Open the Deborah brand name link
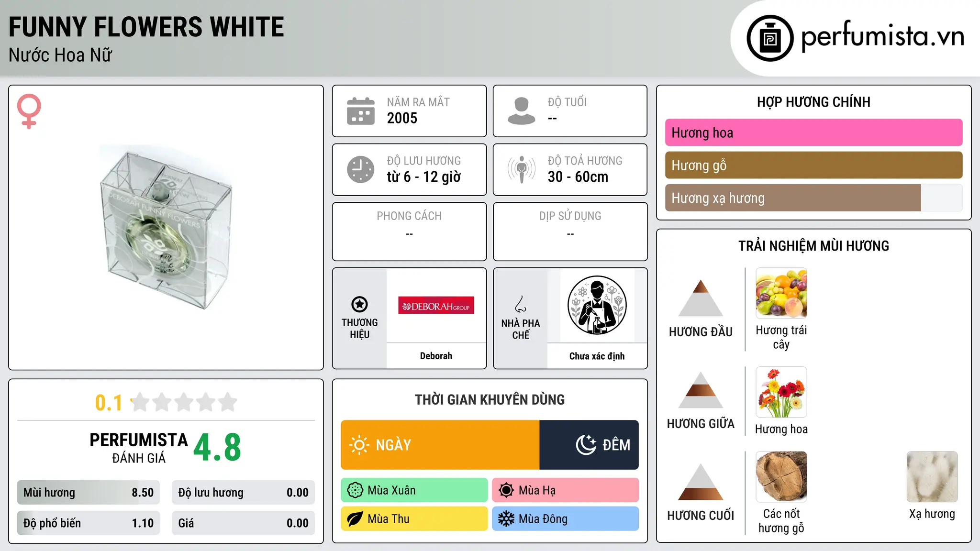This screenshot has width=980, height=551. (436, 356)
